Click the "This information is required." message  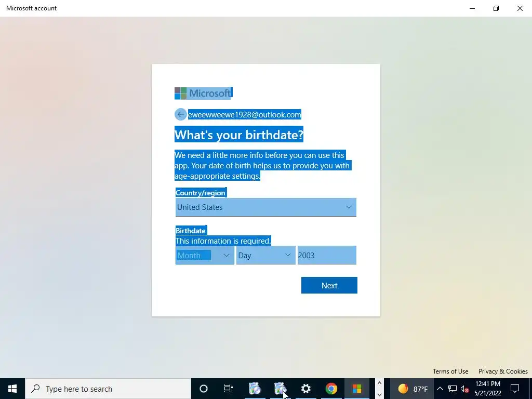point(223,241)
